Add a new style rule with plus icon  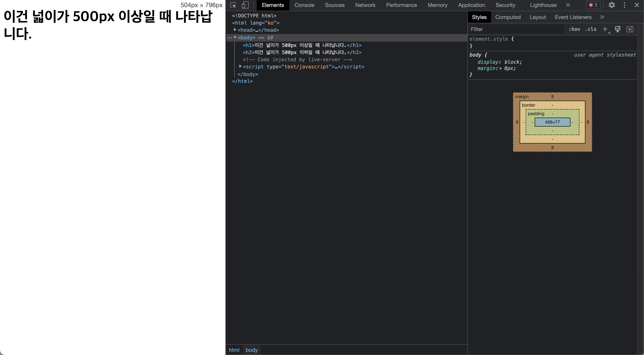[x=605, y=29]
